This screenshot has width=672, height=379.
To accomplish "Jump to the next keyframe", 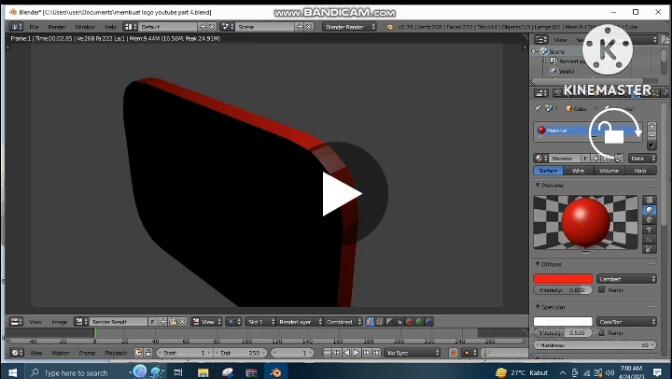I will 366,353.
